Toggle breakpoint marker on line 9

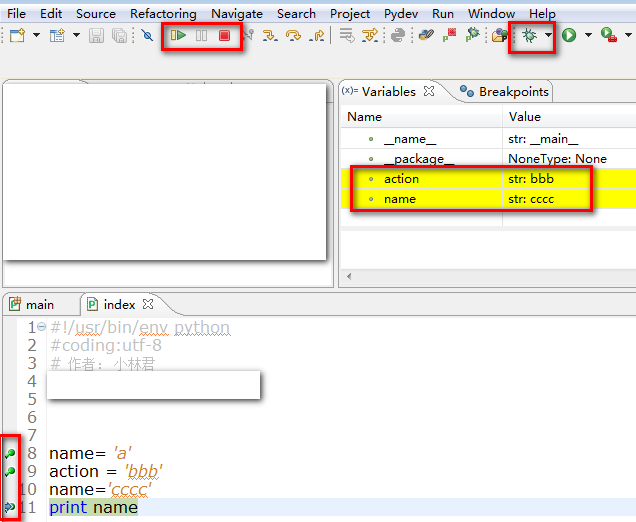point(10,471)
